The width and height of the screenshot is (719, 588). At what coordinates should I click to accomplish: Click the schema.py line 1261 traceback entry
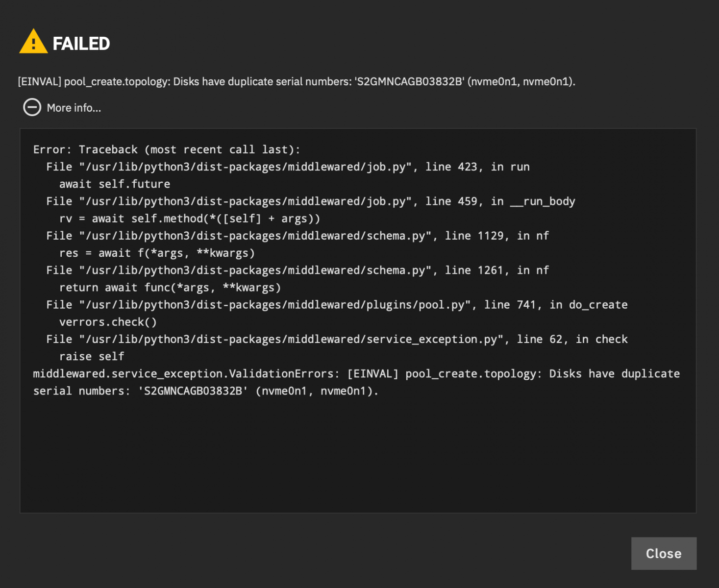click(298, 270)
